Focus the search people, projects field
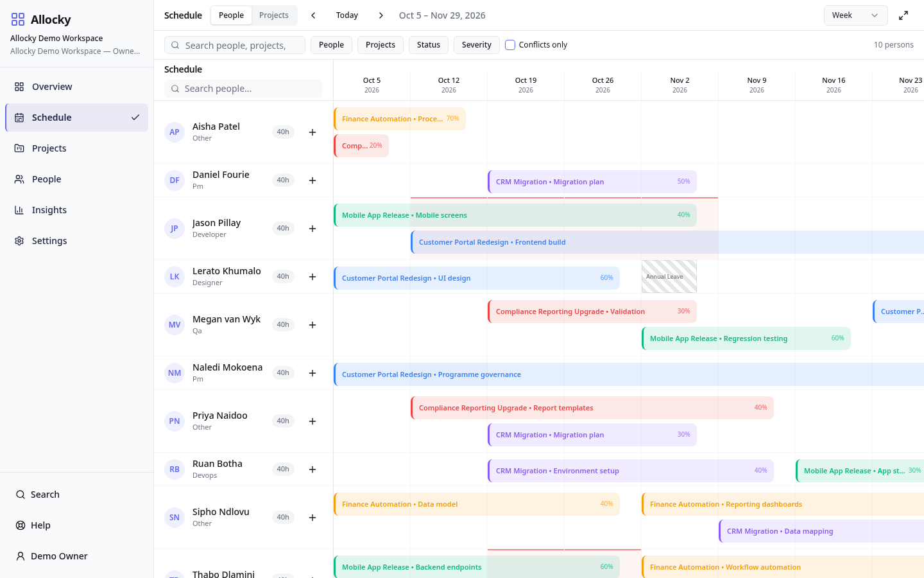This screenshot has height=578, width=924. (x=235, y=45)
